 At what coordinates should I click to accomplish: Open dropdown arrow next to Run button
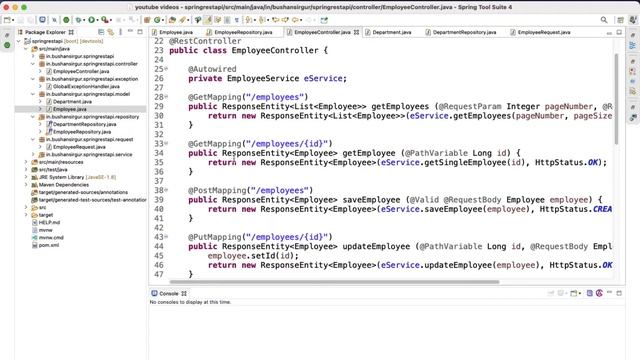point(97,20)
